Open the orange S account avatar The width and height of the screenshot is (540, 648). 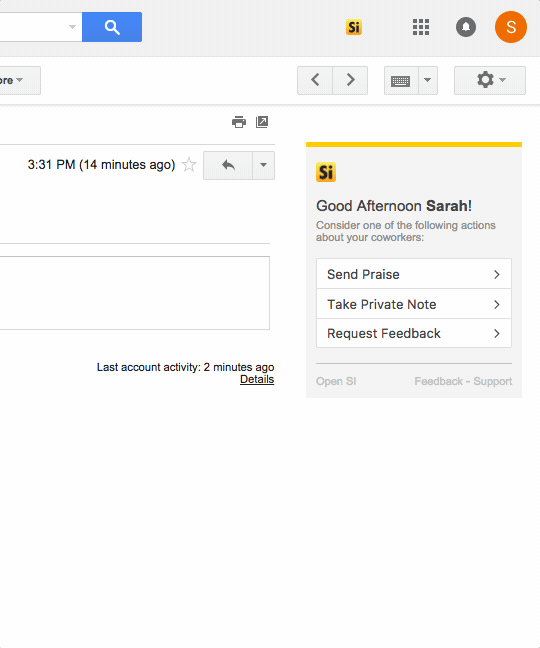[511, 27]
